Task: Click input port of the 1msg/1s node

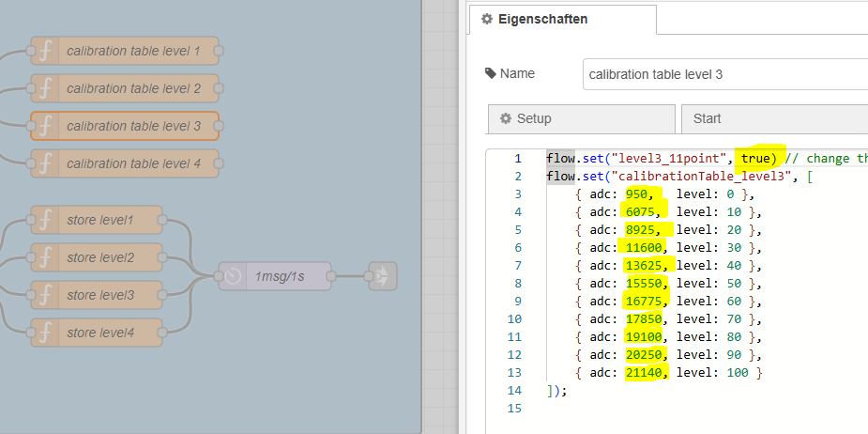Action: pos(219,276)
